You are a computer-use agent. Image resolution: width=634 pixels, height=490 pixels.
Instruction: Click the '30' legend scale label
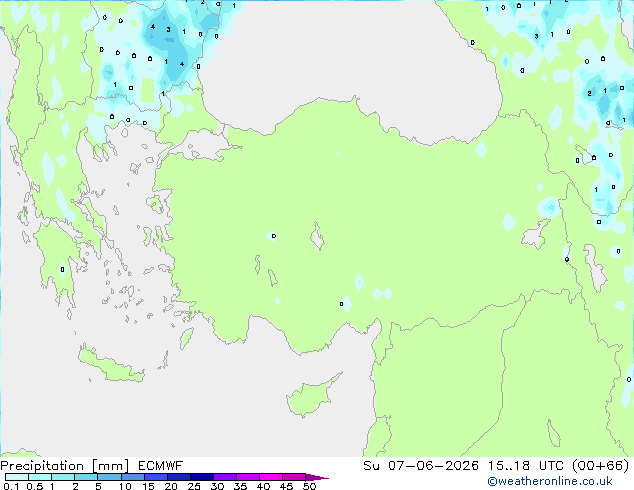217,486
